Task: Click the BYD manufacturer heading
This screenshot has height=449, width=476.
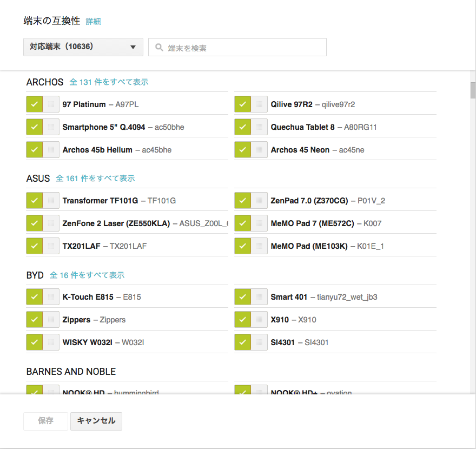Action: coord(35,275)
